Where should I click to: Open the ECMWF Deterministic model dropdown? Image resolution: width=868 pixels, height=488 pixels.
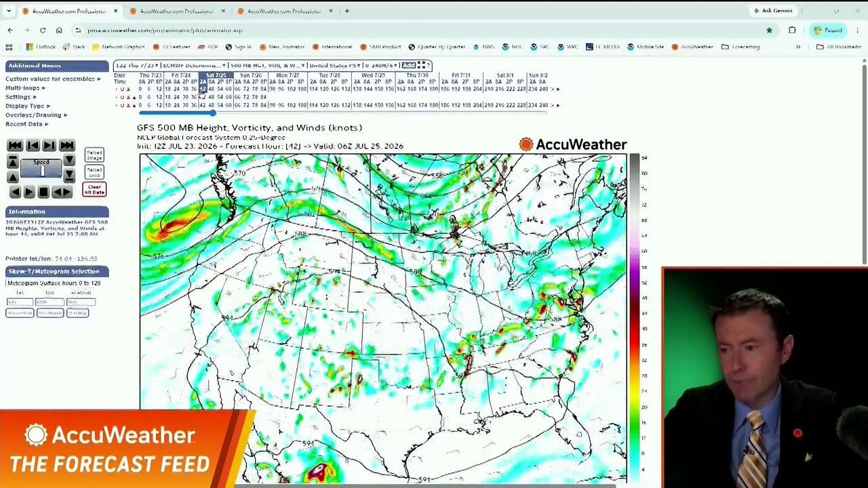(x=195, y=66)
